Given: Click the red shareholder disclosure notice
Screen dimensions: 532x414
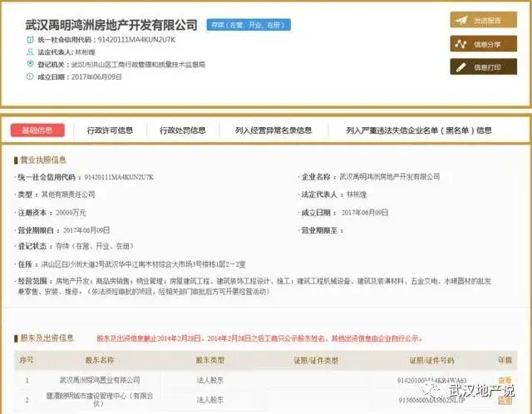Looking at the screenshot, I should (259, 338).
